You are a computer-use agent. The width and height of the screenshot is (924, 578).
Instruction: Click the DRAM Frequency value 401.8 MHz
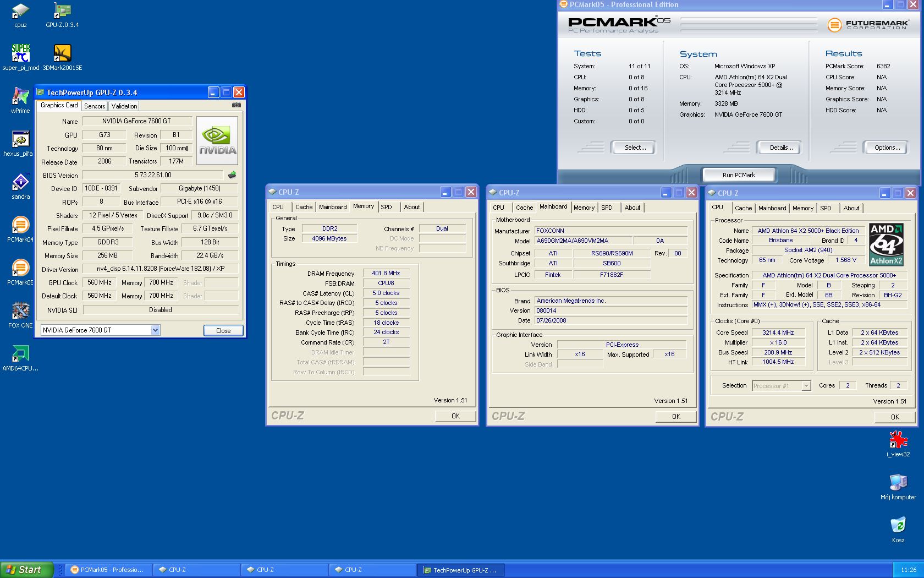pos(386,273)
